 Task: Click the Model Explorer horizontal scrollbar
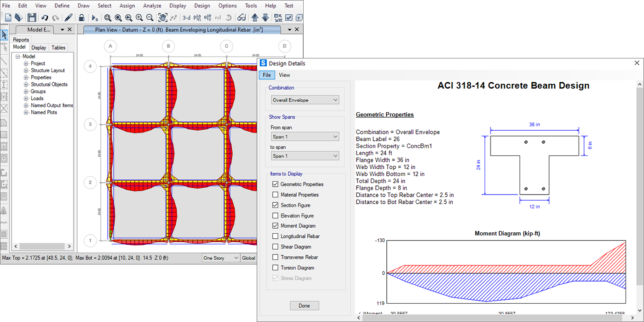tap(41, 247)
